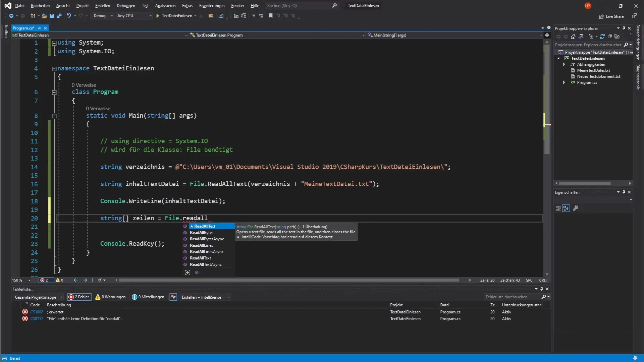
Task: Open the Any CPU platform dropdown
Action: tap(134, 16)
